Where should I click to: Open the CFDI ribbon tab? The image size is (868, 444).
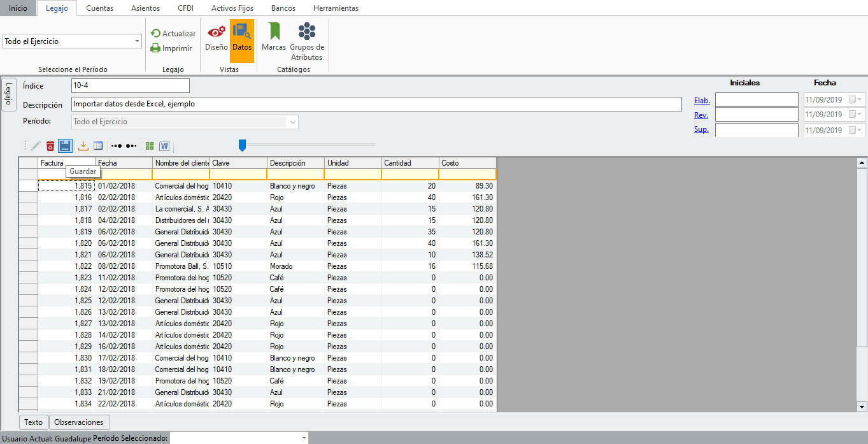click(x=185, y=8)
